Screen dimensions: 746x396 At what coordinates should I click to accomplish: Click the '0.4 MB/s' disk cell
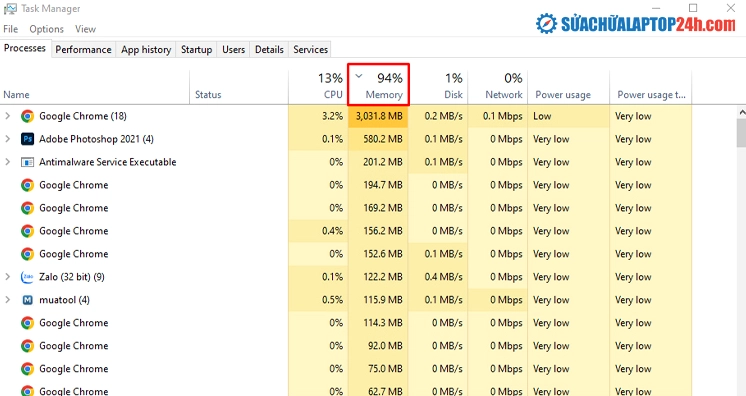438,277
